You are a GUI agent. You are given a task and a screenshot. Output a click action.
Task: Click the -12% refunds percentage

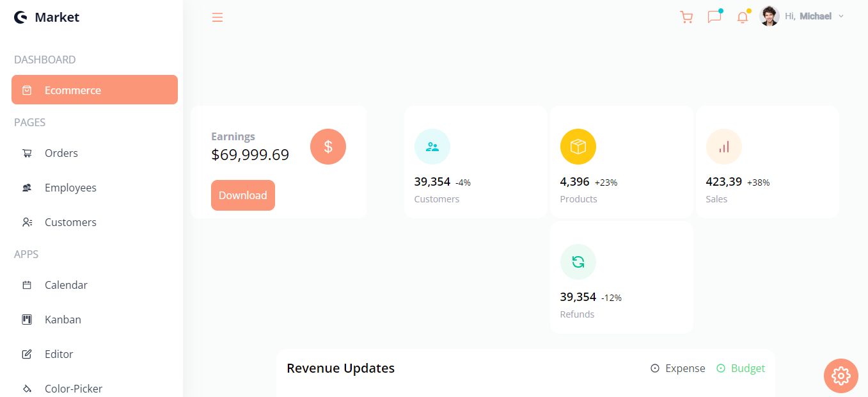(x=612, y=298)
